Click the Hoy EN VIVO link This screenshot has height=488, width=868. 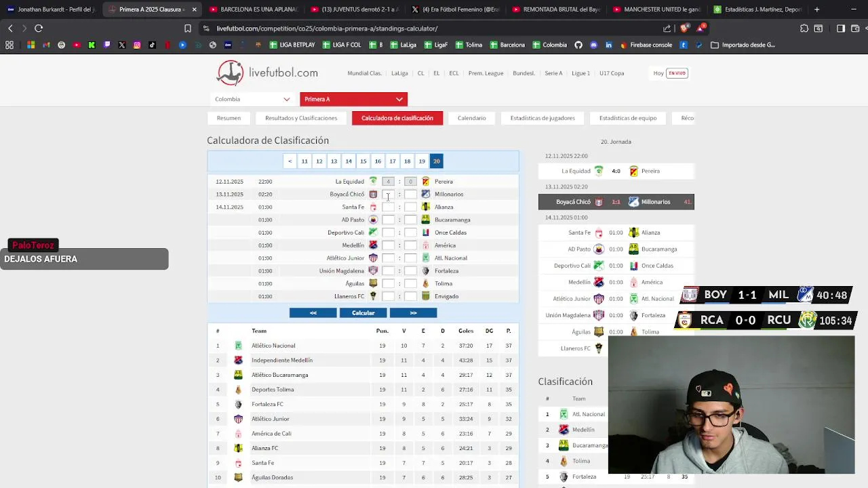(671, 73)
